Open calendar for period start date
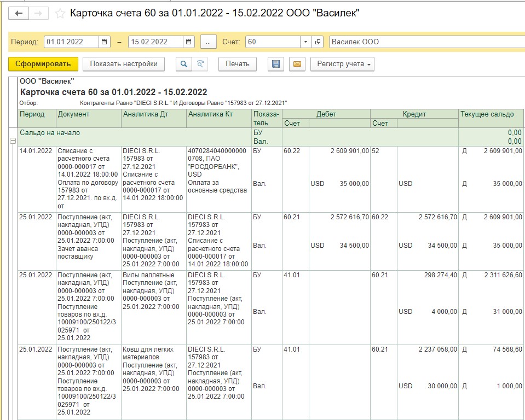 (x=105, y=42)
